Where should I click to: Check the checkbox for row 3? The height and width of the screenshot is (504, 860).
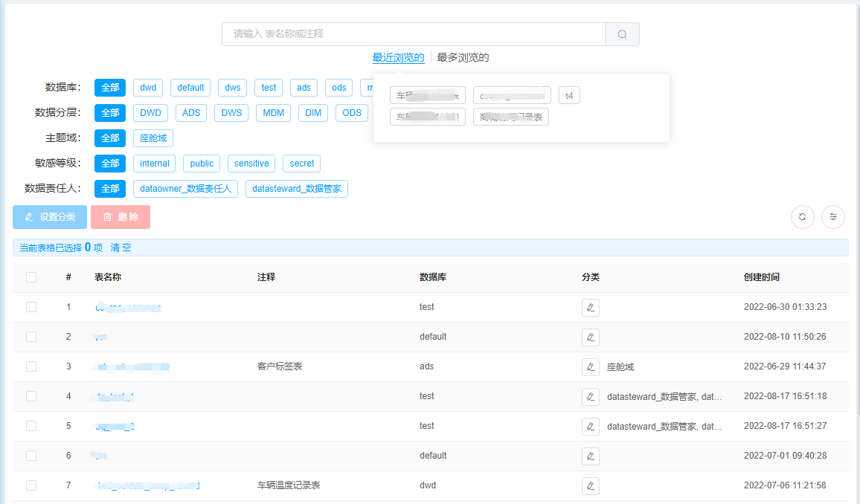(31, 366)
